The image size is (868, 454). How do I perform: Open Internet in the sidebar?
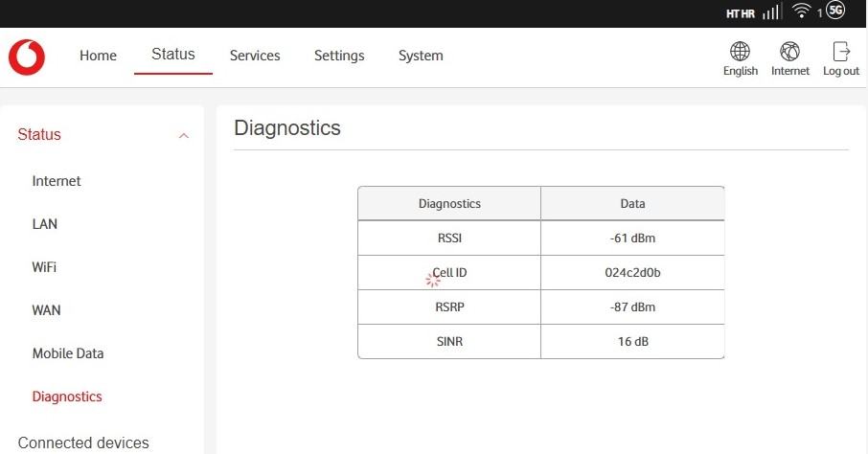(x=57, y=181)
